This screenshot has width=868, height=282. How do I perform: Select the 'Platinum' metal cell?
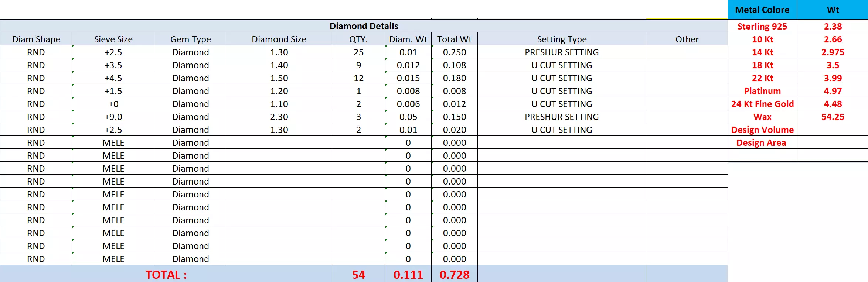(x=762, y=91)
